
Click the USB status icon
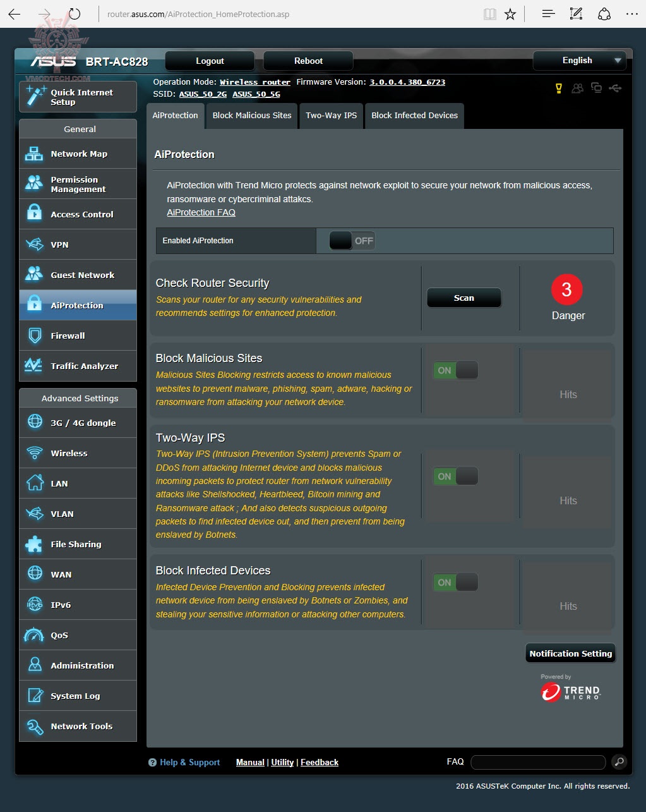point(615,88)
